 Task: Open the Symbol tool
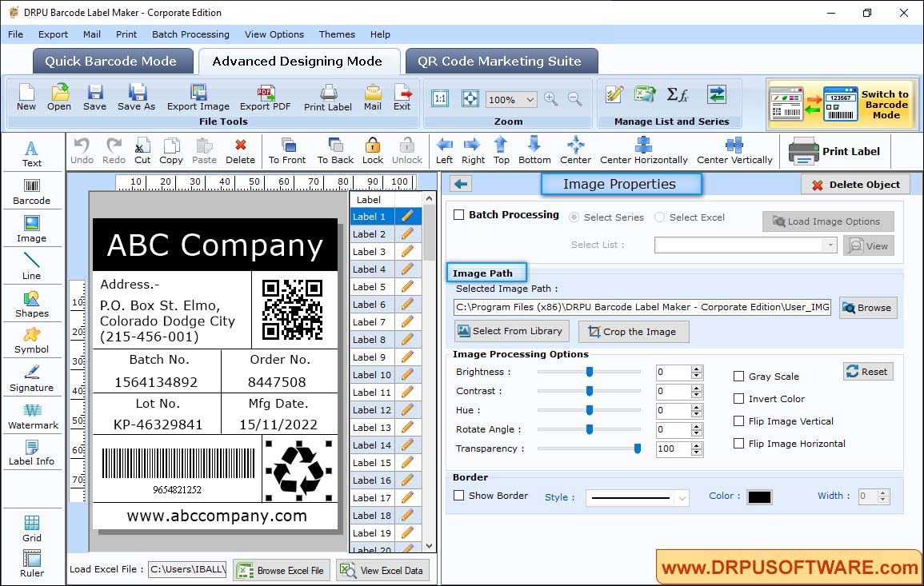(x=32, y=341)
